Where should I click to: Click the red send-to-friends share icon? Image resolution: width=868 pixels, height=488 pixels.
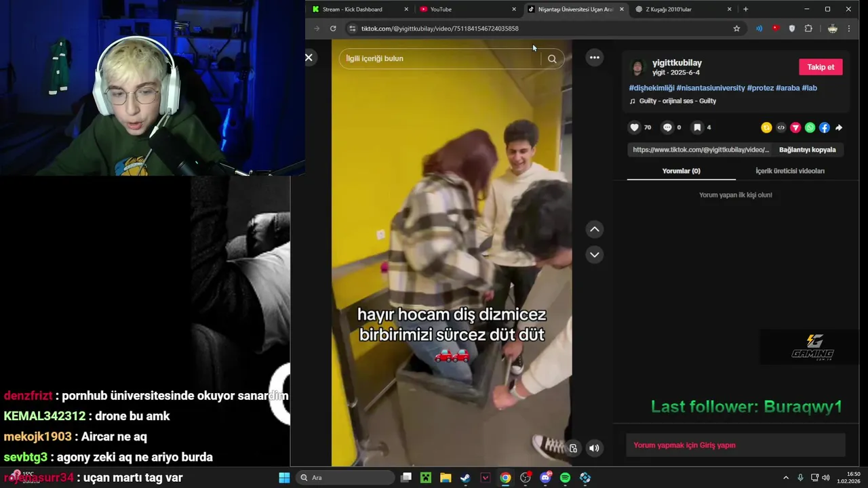(x=795, y=127)
